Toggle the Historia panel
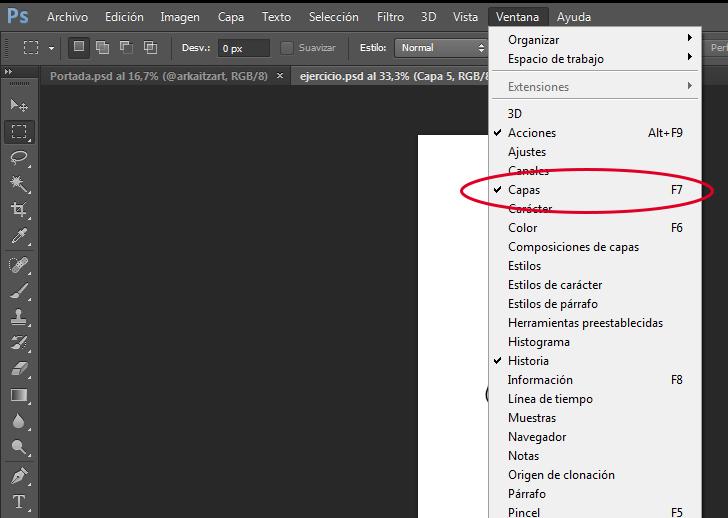Image resolution: width=728 pixels, height=518 pixels. [595, 361]
